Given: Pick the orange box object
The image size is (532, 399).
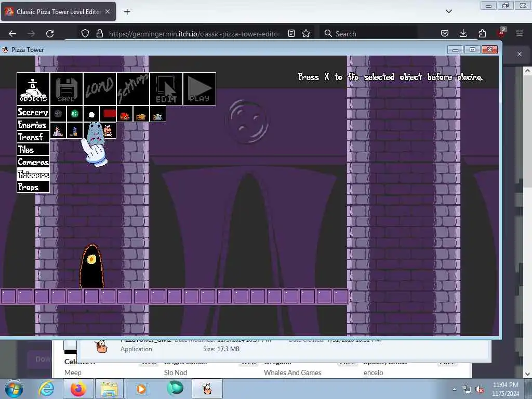Looking at the screenshot, I should (x=141, y=114).
